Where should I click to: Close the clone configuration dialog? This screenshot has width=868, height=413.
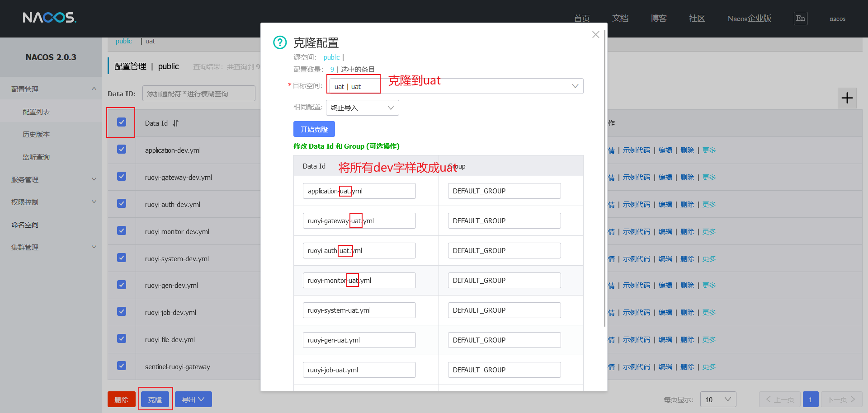pyautogui.click(x=596, y=35)
